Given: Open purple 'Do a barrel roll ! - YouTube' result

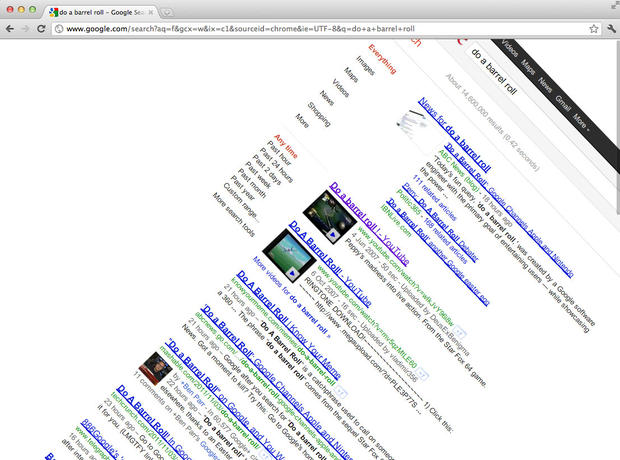Looking at the screenshot, I should pyautogui.click(x=369, y=223).
